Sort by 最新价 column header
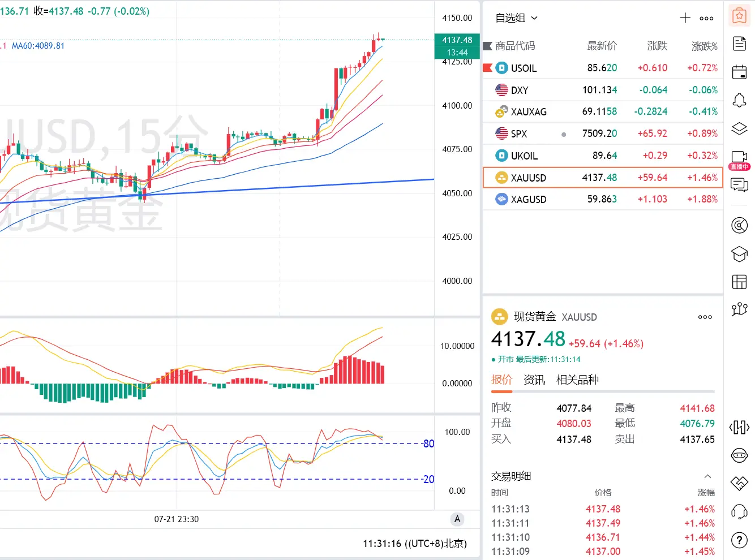755x560 pixels. point(602,46)
